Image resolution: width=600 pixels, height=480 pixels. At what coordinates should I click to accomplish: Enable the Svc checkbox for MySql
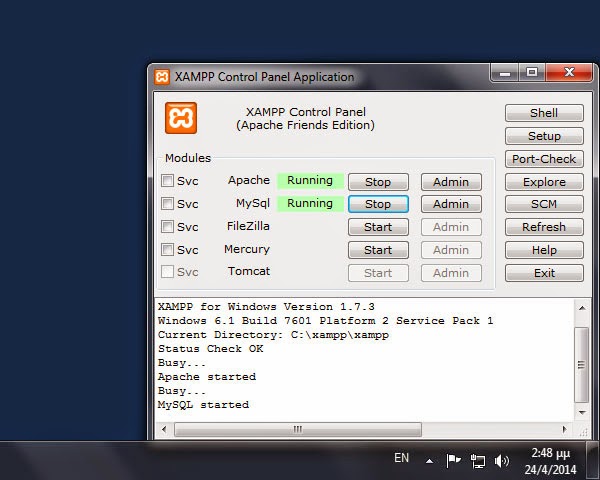167,204
